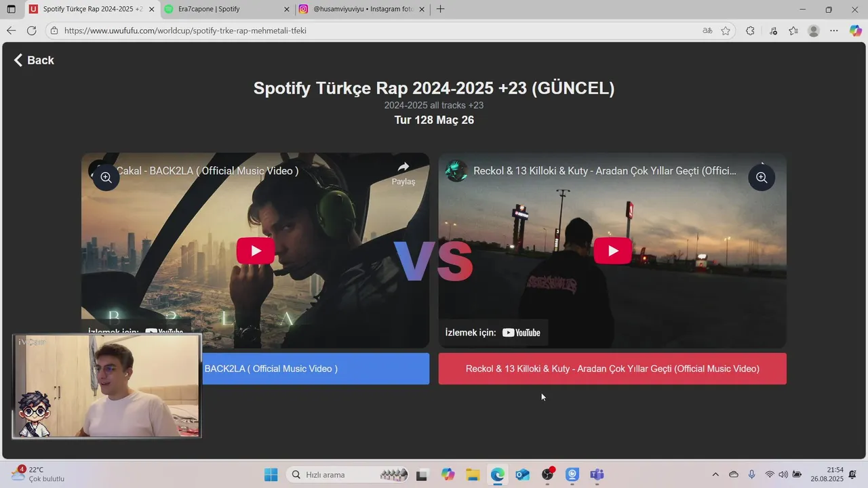Close the Era7capone Spotify tab

pyautogui.click(x=286, y=9)
